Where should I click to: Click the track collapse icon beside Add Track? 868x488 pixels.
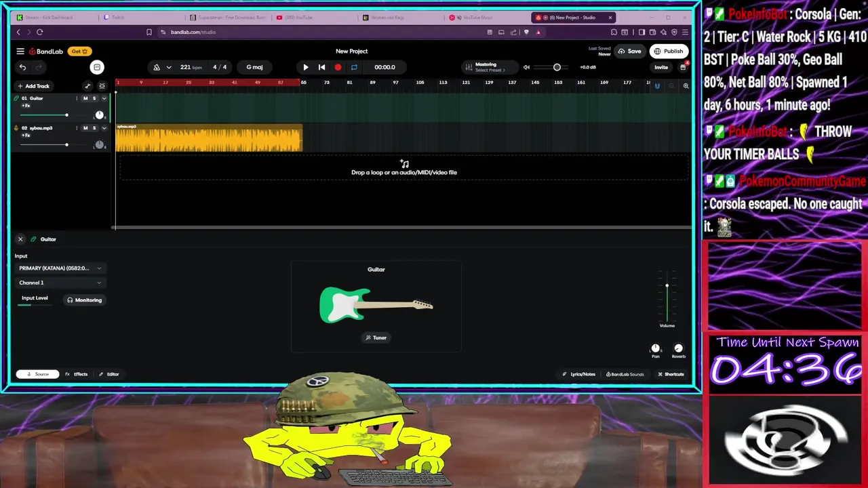tap(102, 86)
